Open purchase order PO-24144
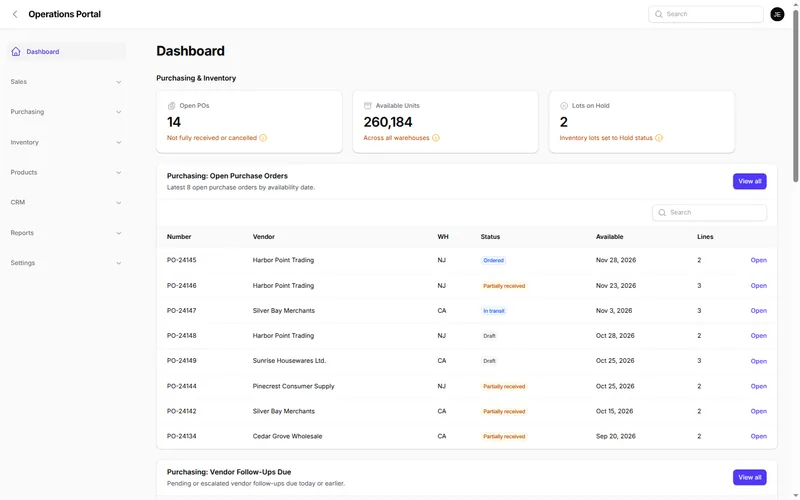 [x=759, y=386]
